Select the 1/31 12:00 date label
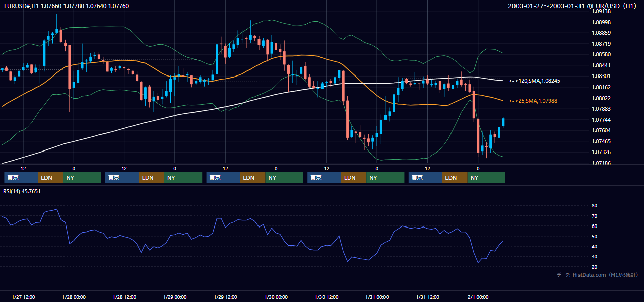Viewport: 644px width, 302px height. (x=428, y=297)
